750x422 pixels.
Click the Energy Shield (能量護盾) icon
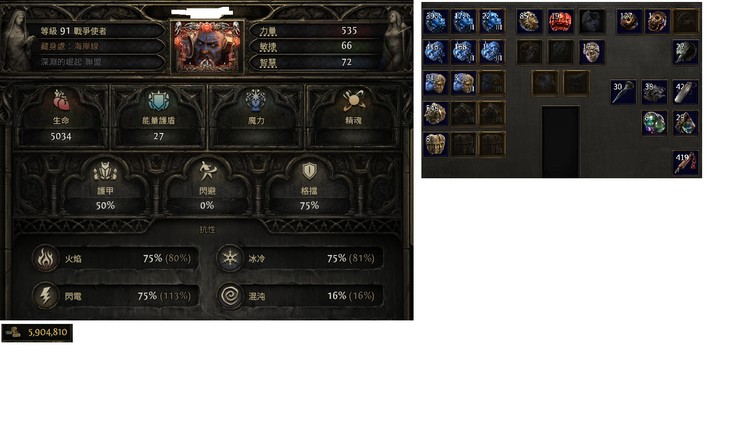coord(158,101)
